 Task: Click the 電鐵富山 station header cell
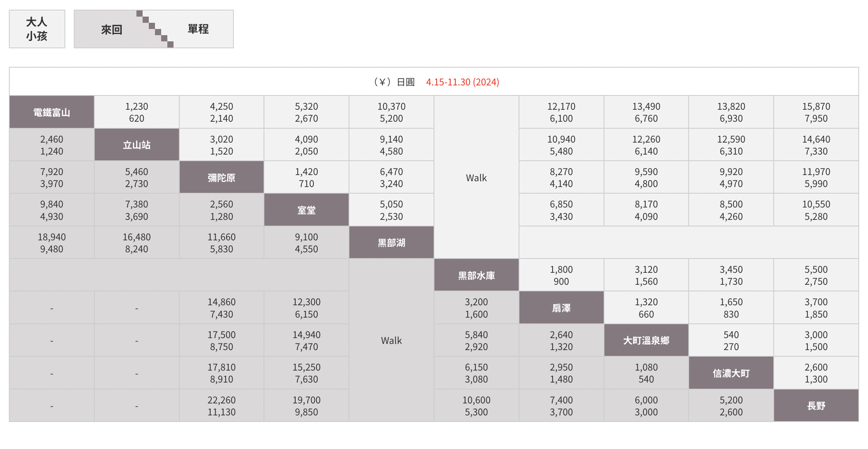51,112
